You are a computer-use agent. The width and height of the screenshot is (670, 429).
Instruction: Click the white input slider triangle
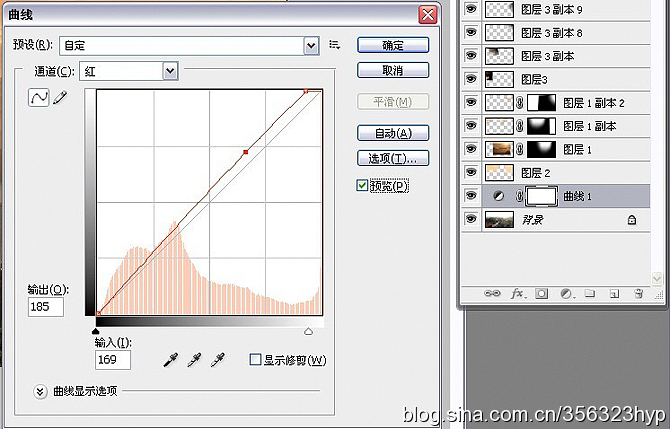pos(309,331)
